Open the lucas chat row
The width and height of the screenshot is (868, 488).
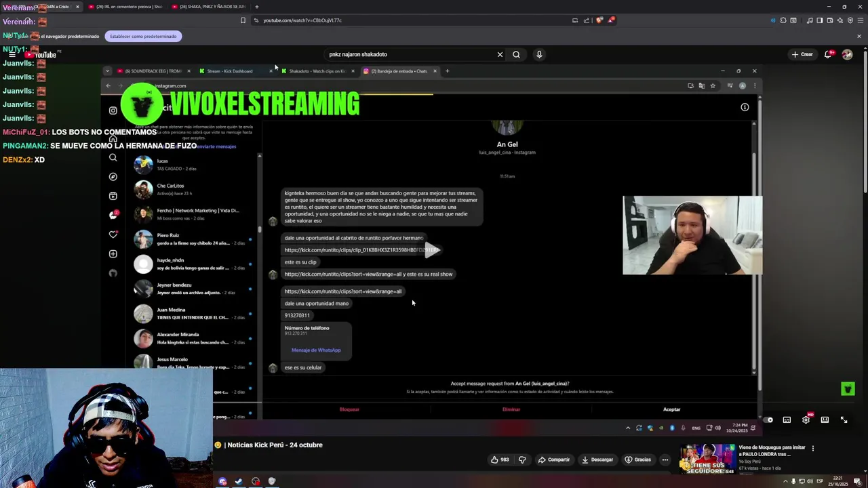[x=192, y=165]
